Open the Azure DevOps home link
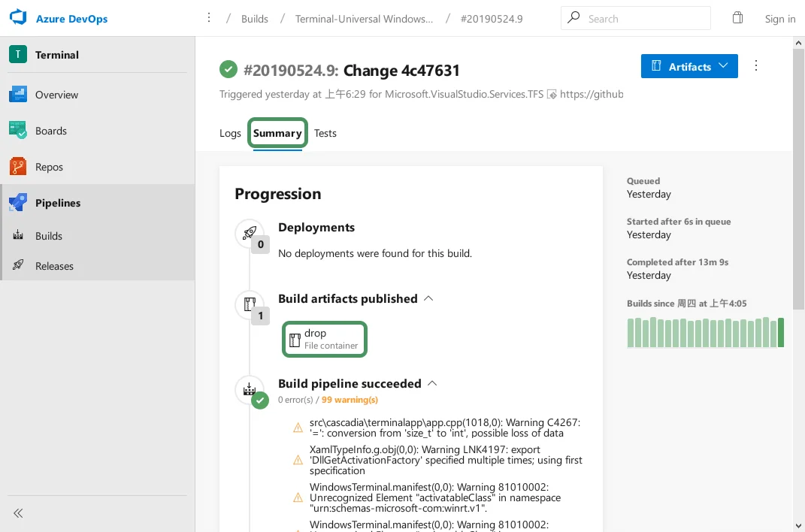This screenshot has width=805, height=532. (x=72, y=19)
